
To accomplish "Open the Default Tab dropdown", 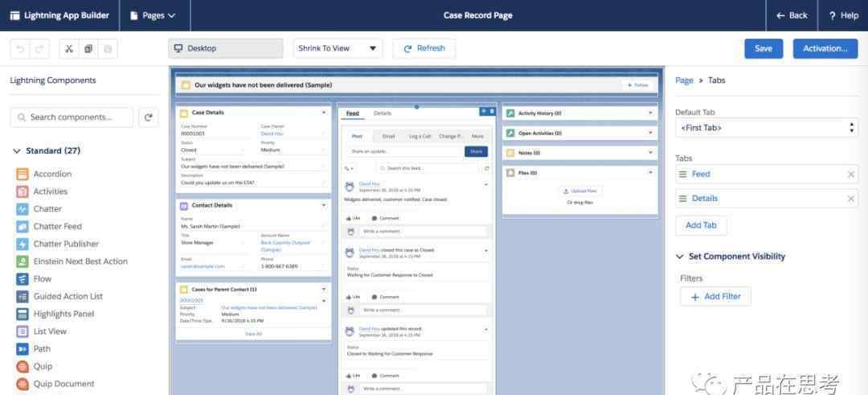I will coord(766,128).
